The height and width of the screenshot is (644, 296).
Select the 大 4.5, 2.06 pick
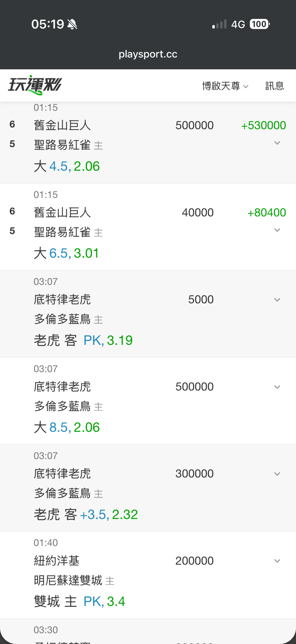67,166
